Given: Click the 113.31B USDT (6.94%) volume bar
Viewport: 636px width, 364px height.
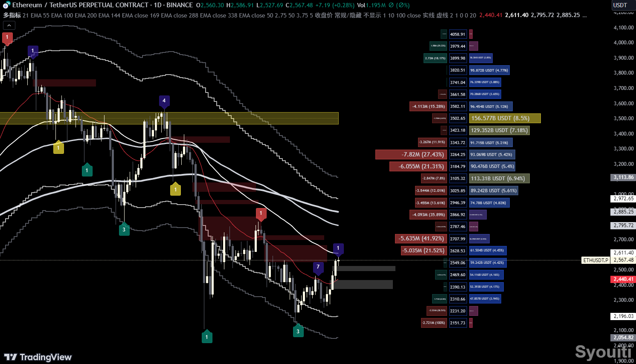Looking at the screenshot, I should tap(500, 178).
